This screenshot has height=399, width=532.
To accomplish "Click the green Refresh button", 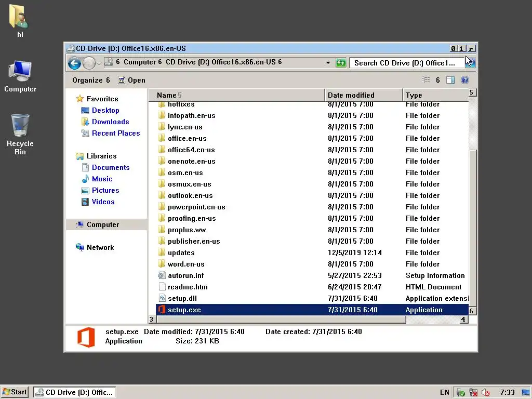I will coord(341,63).
